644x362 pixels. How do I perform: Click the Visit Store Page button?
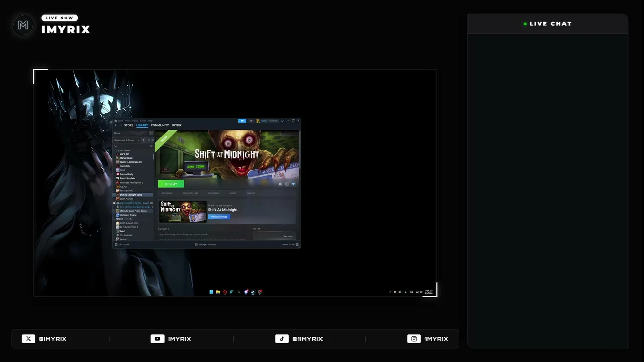pyautogui.click(x=219, y=217)
